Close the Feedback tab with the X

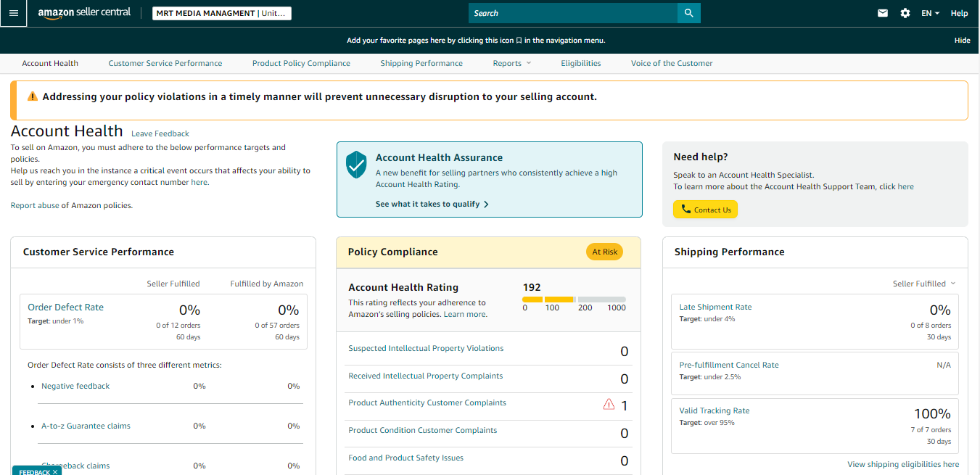[x=55, y=472]
